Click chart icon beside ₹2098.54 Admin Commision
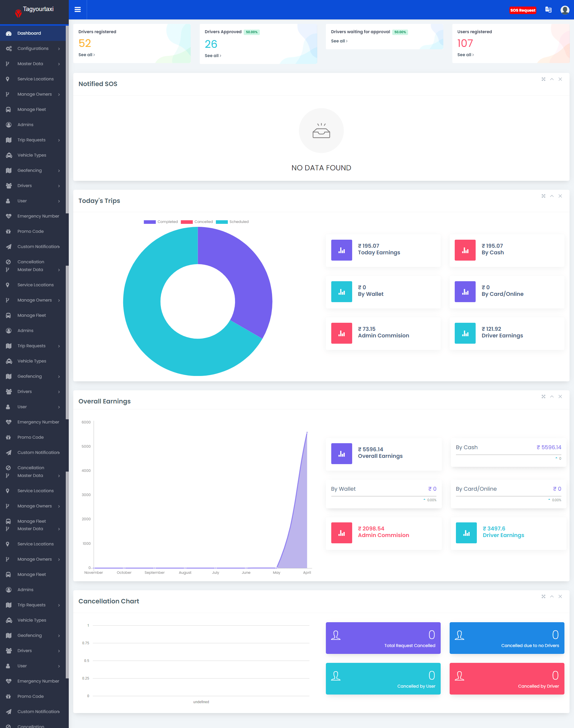 click(x=341, y=533)
